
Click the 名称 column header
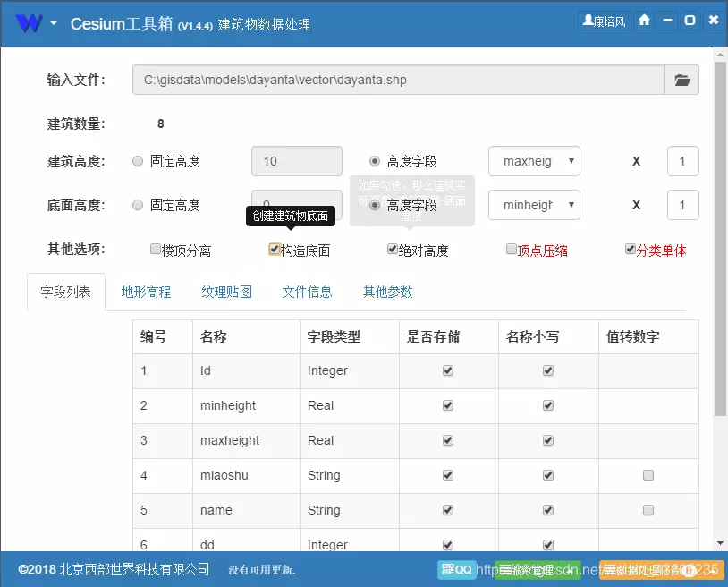pos(246,336)
